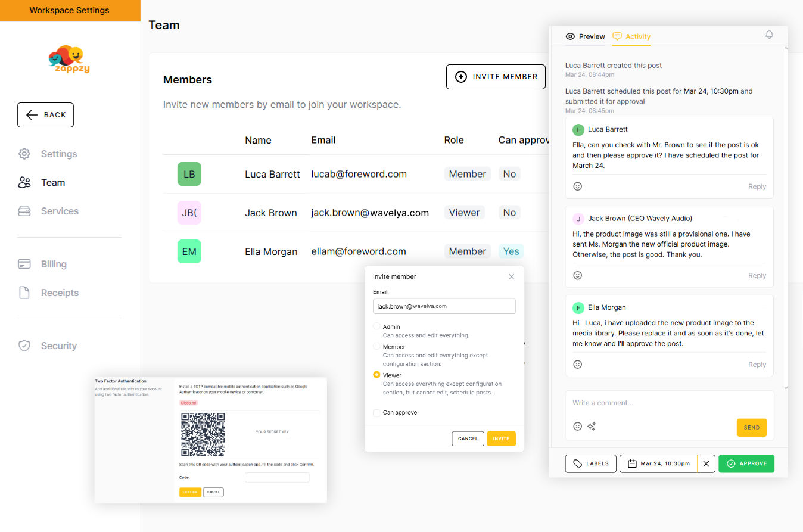This screenshot has width=803, height=532.
Task: Click the two-factor QR code
Action: coord(203,434)
